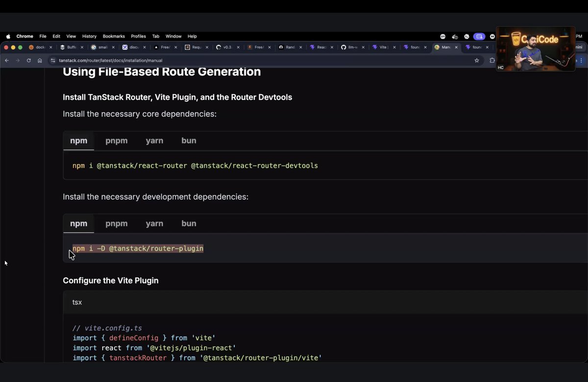Open the Window menu
Screen dimensions: 588x382
(173, 36)
